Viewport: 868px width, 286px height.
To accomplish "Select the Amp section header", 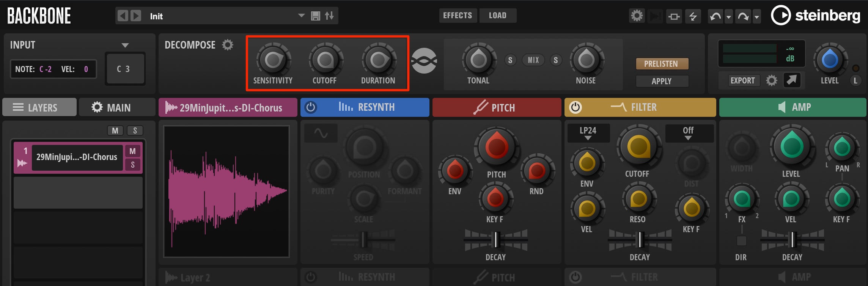I will coord(793,107).
